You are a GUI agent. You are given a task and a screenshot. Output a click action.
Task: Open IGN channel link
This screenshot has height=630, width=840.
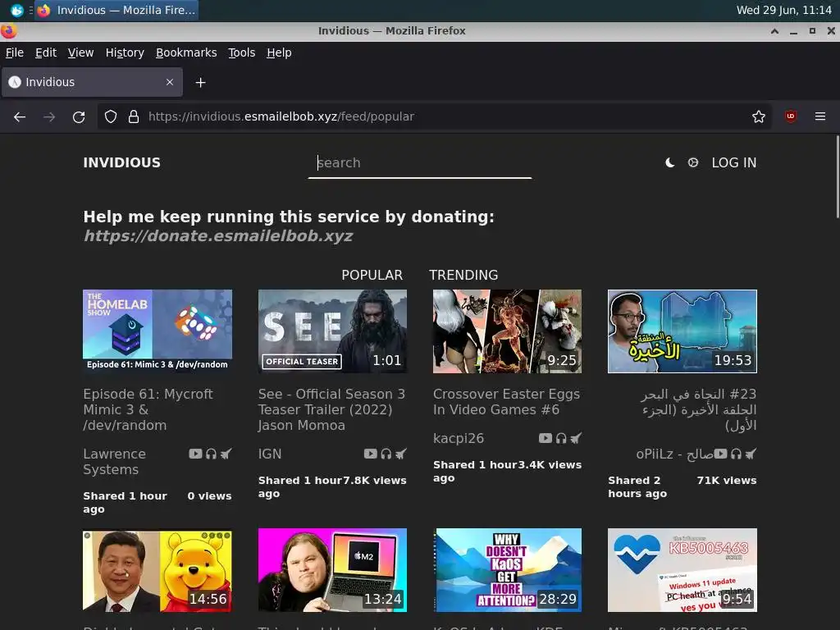(269, 454)
